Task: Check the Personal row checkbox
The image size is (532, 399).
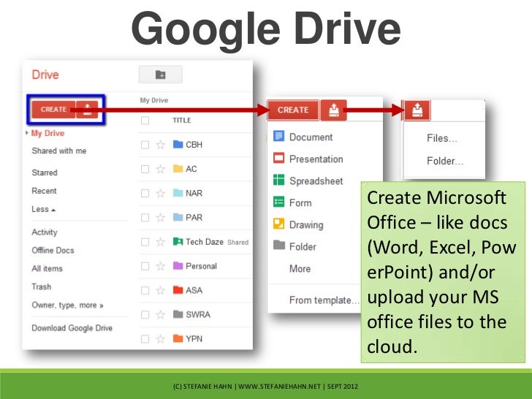Action: click(145, 266)
